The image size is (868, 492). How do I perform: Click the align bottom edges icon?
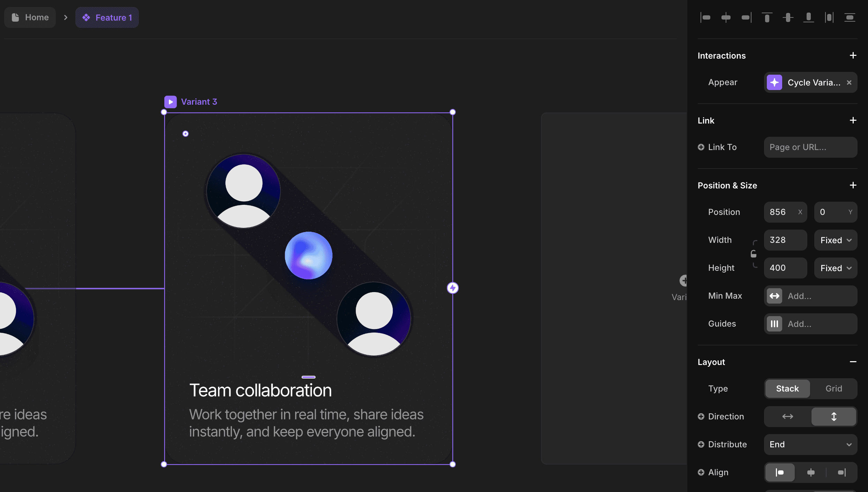pyautogui.click(x=808, y=17)
